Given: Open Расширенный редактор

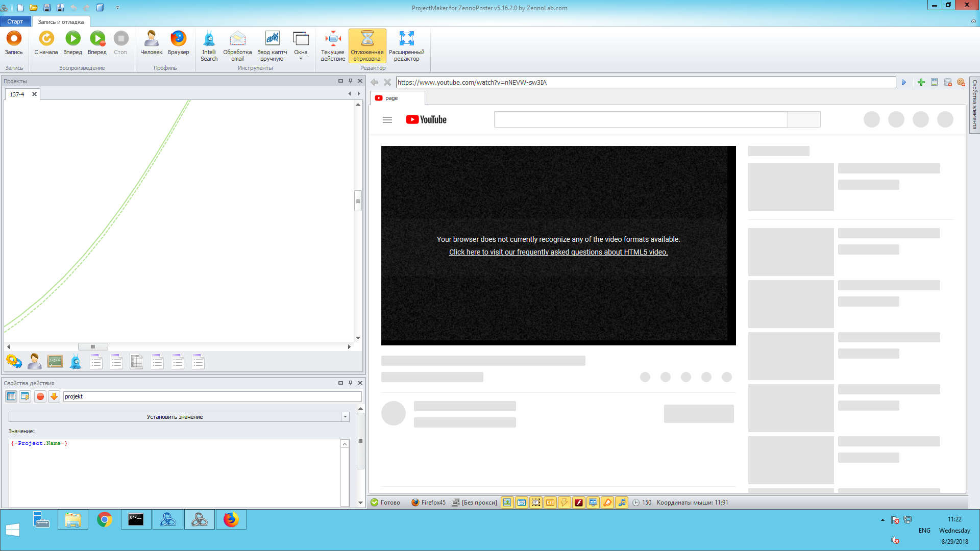Looking at the screenshot, I should click(406, 46).
